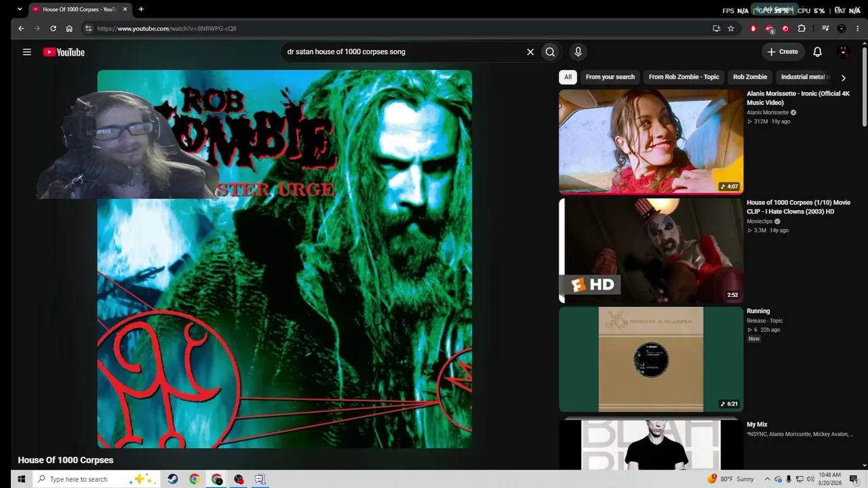Open the Chrome extensions puzzle menu
This screenshot has width=868, height=488.
point(802,28)
